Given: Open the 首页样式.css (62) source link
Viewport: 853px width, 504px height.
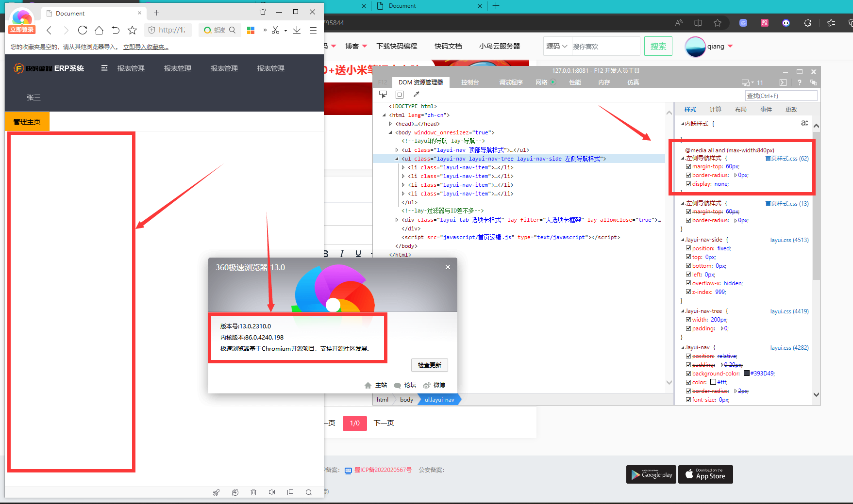Looking at the screenshot, I should pos(787,159).
